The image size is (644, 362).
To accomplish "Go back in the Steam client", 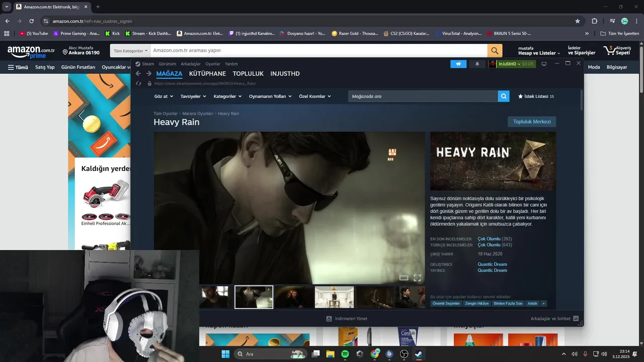I will [138, 73].
